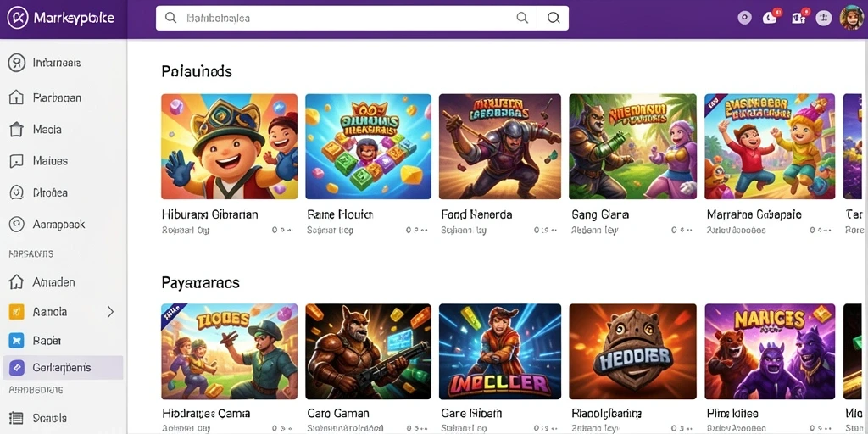868x434 pixels.
Task: Click the magnifier icon inside search field
Action: click(171, 18)
